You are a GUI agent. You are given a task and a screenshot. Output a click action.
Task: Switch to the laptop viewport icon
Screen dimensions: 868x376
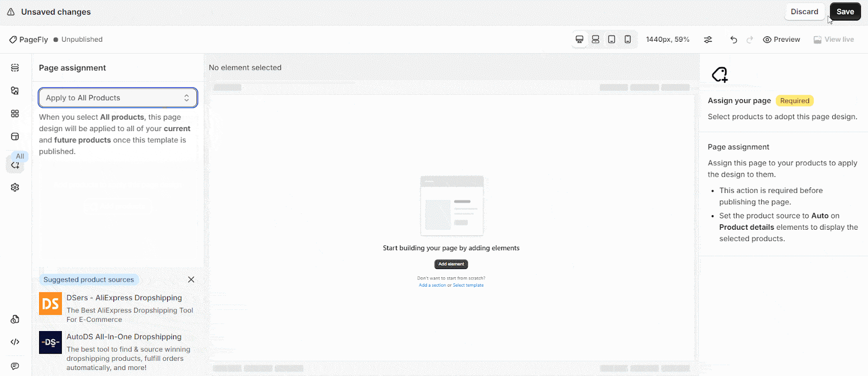[596, 40]
